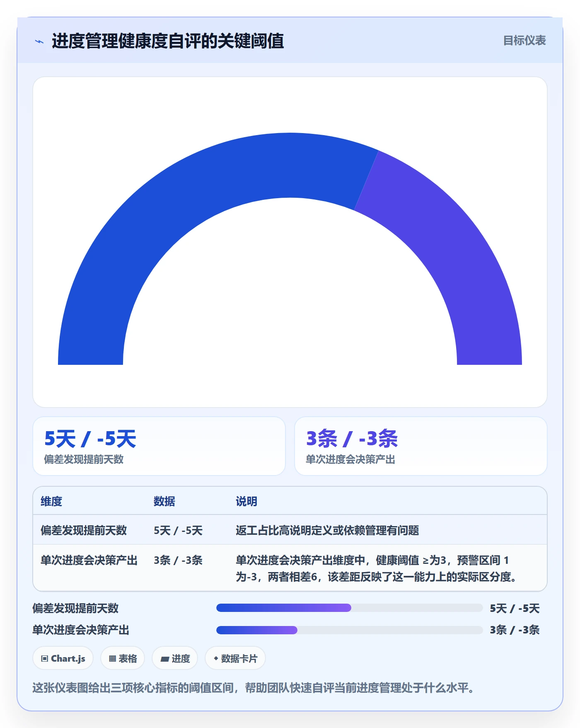Click the 进度 tag chip

(175, 658)
